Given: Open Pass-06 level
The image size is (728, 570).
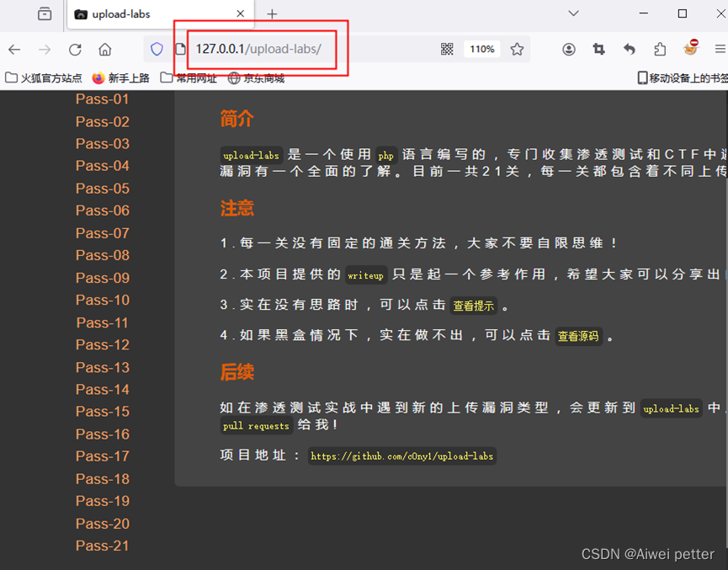Looking at the screenshot, I should (x=102, y=210).
